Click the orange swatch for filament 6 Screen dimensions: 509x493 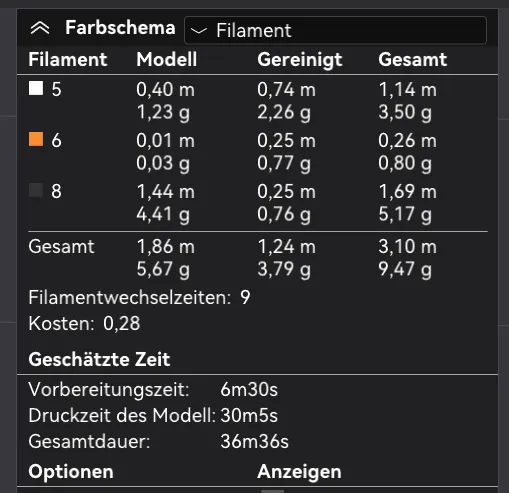click(36, 139)
